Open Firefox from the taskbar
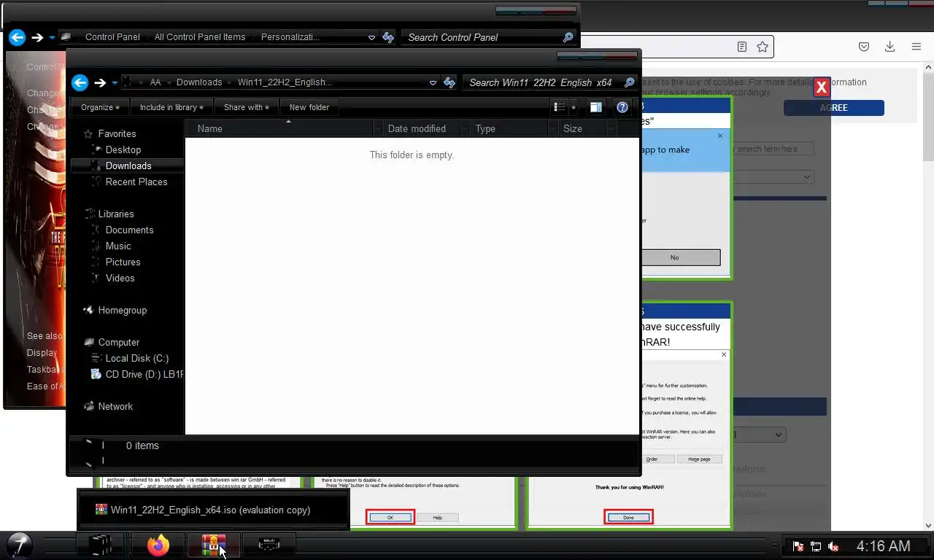The height and width of the screenshot is (560, 934). tap(158, 545)
